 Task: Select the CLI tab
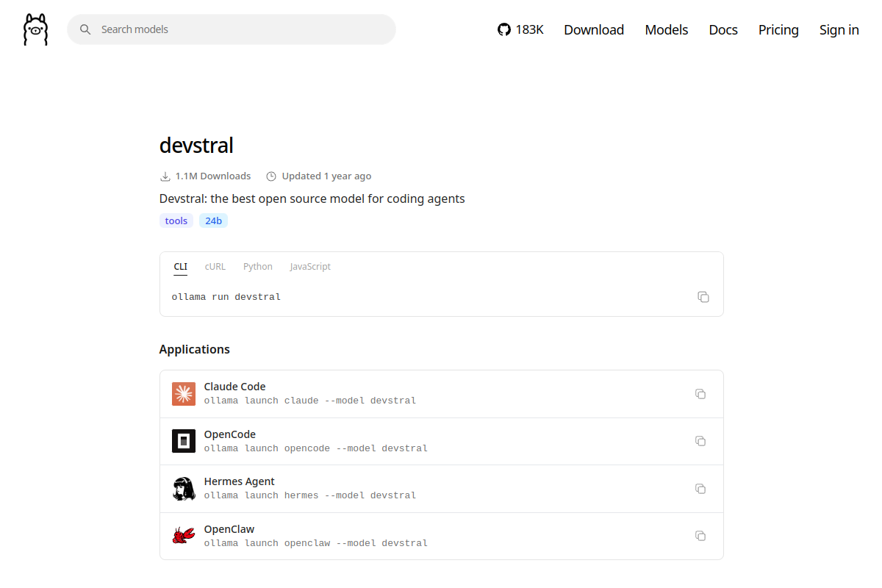pos(181,267)
